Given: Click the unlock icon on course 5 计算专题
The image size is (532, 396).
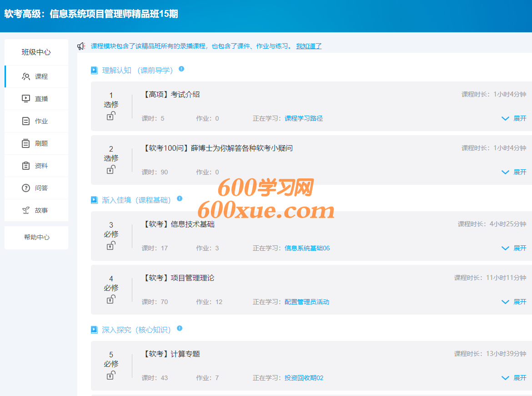Looking at the screenshot, I should click(111, 375).
